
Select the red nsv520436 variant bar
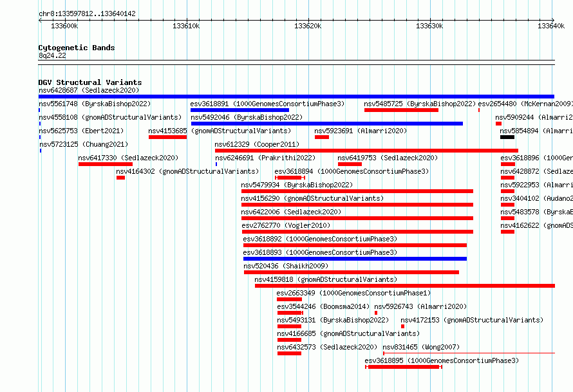pyautogui.click(x=352, y=272)
